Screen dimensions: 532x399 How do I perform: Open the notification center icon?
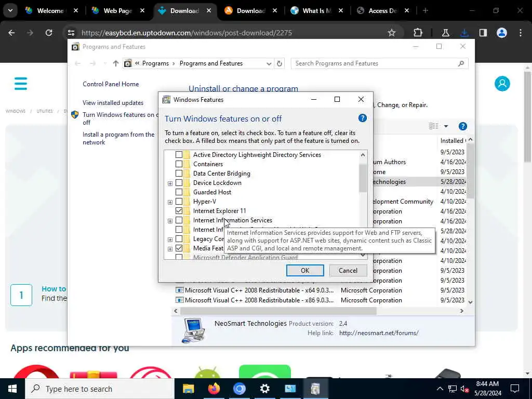tap(515, 389)
